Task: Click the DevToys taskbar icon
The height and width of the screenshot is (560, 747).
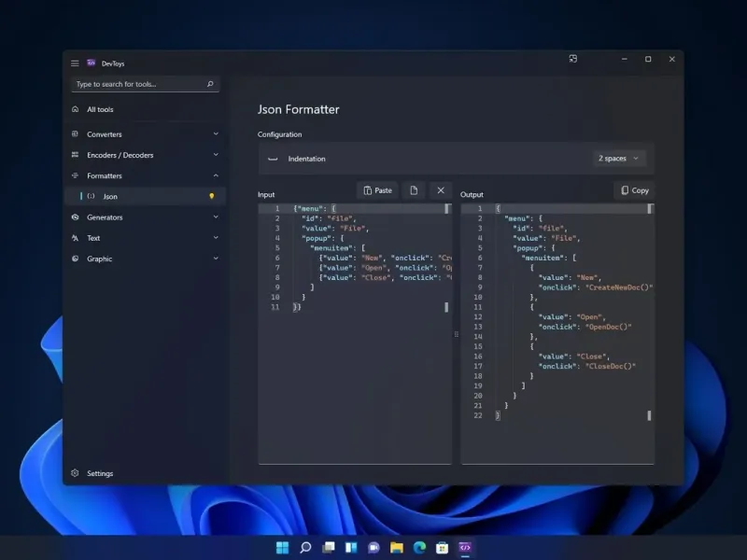Action: pyautogui.click(x=465, y=548)
